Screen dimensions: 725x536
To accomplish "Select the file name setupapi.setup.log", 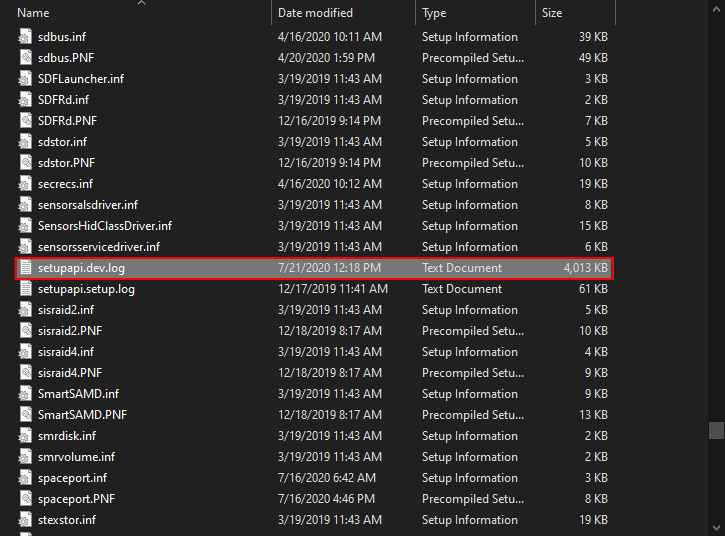I will (x=86, y=289).
